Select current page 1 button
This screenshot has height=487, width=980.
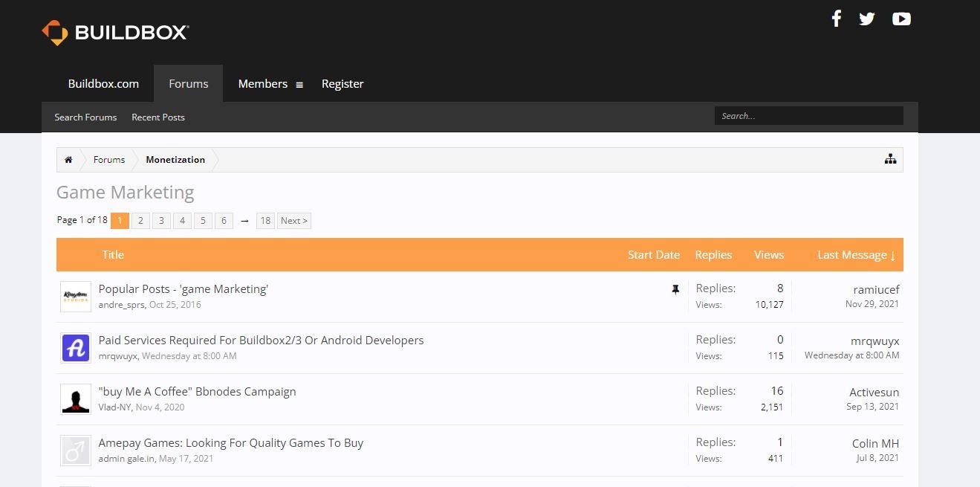(120, 220)
